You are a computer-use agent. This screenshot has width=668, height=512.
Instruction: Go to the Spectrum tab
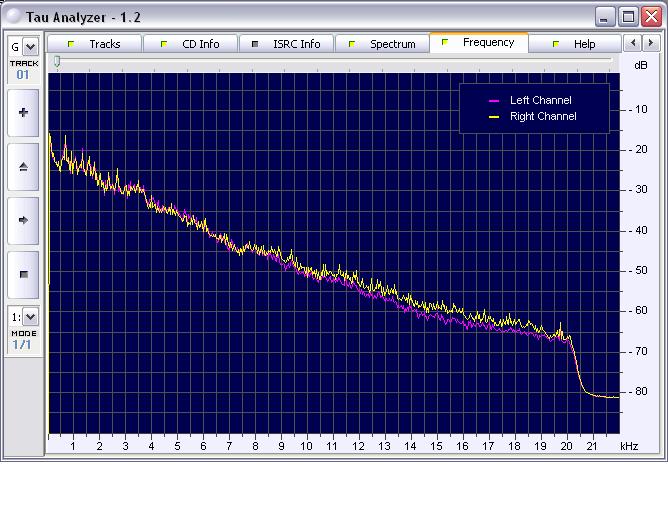(382, 44)
